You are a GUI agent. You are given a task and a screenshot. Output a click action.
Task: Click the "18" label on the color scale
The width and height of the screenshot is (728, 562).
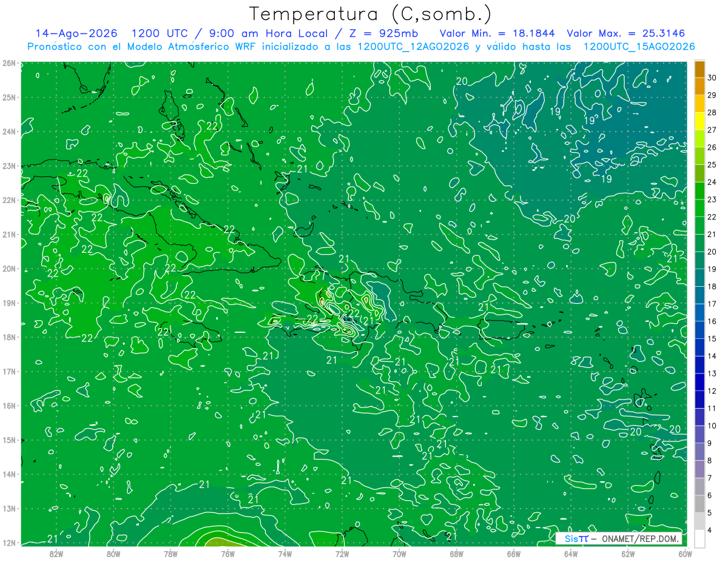(x=712, y=287)
